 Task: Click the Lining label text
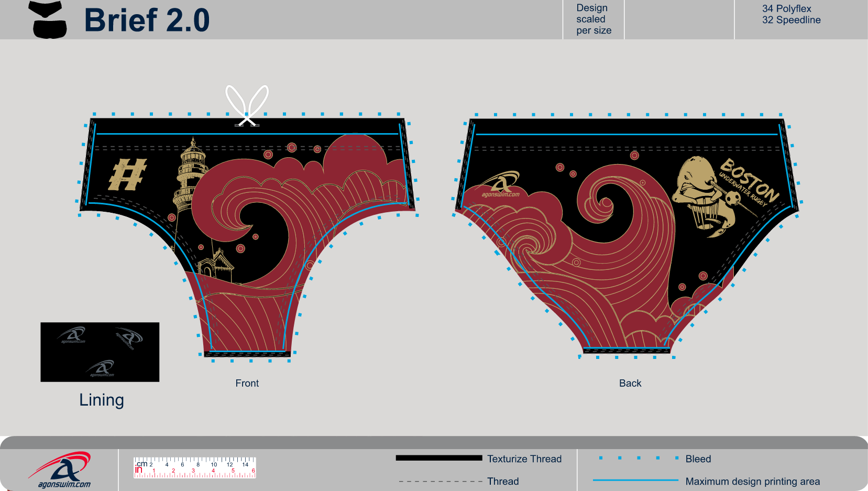pos(102,400)
